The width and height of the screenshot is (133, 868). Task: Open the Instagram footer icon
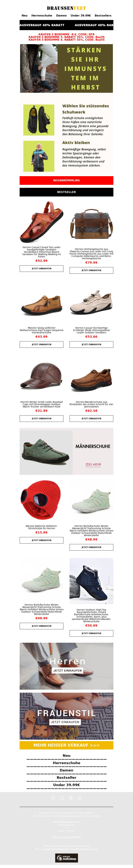[71, 798]
